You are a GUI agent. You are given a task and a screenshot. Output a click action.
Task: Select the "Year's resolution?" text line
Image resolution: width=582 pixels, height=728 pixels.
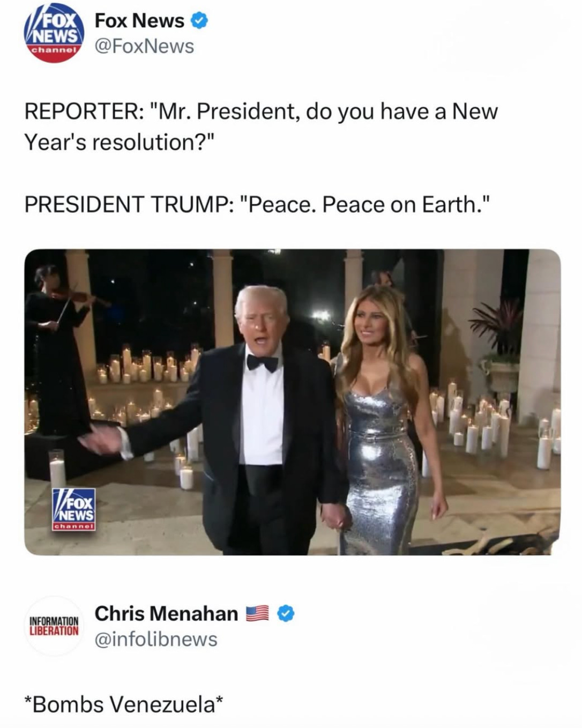(120, 143)
